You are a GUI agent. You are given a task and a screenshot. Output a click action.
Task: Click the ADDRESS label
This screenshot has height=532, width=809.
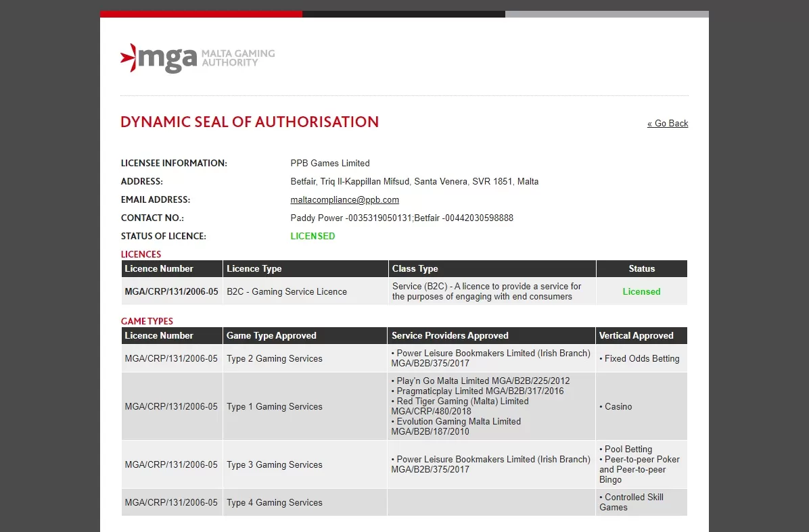point(142,181)
